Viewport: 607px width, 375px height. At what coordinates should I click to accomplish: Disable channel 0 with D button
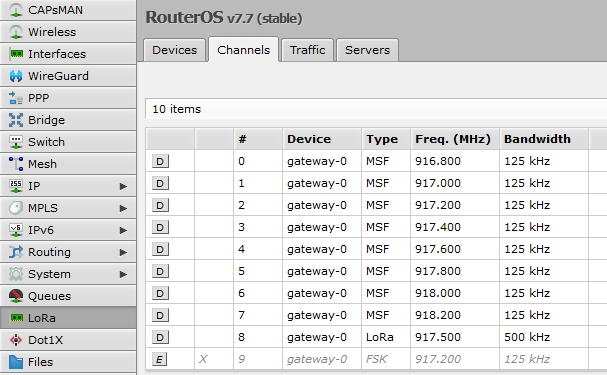pos(160,161)
